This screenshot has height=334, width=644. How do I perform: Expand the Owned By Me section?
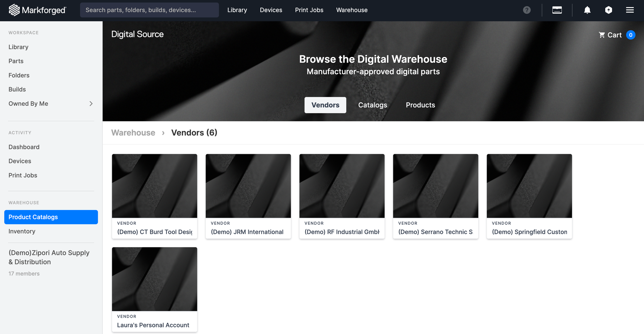point(91,103)
